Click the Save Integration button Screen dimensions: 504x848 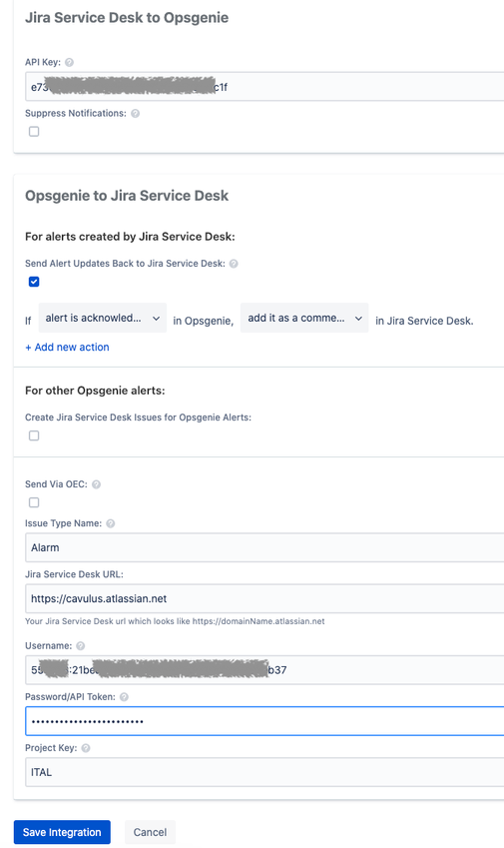click(x=62, y=832)
